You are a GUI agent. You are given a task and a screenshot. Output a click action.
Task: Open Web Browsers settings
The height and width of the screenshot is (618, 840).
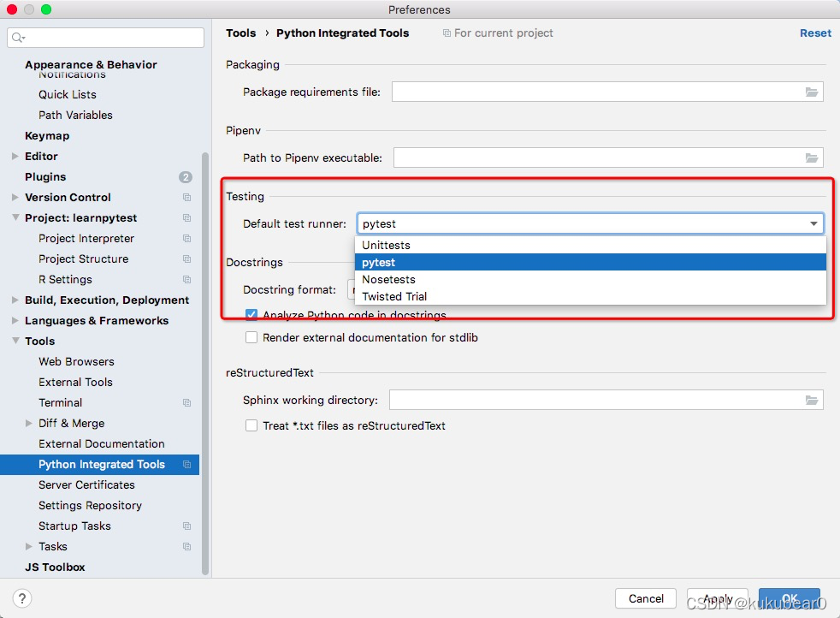point(77,362)
